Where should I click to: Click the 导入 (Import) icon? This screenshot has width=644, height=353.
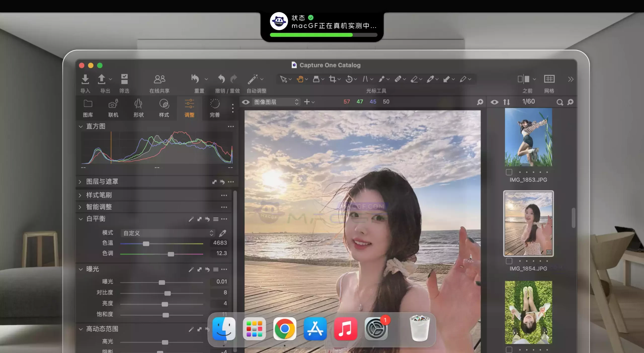(x=85, y=80)
